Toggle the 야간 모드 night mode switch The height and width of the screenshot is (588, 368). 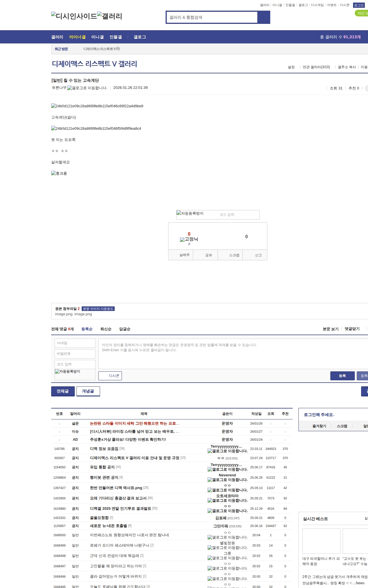click(362, 13)
